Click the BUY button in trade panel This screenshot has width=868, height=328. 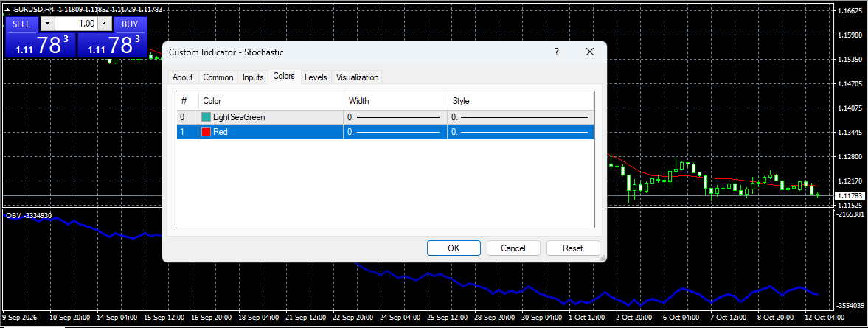[130, 24]
